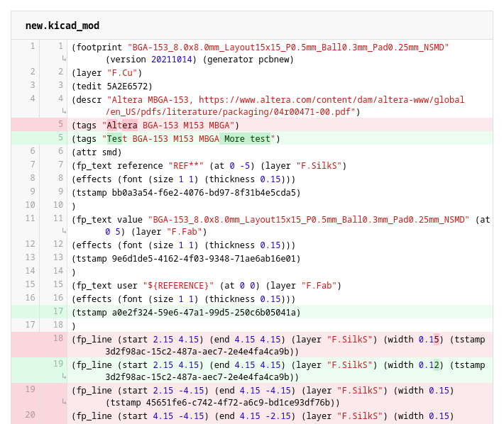Click the "(attr smd)" code line
The image size is (504, 424).
[97, 152]
